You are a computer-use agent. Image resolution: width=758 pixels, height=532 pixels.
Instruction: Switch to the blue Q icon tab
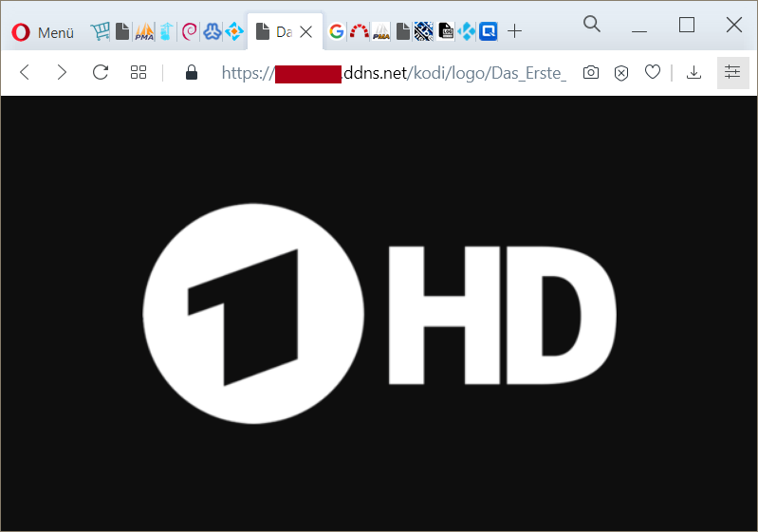click(x=489, y=32)
